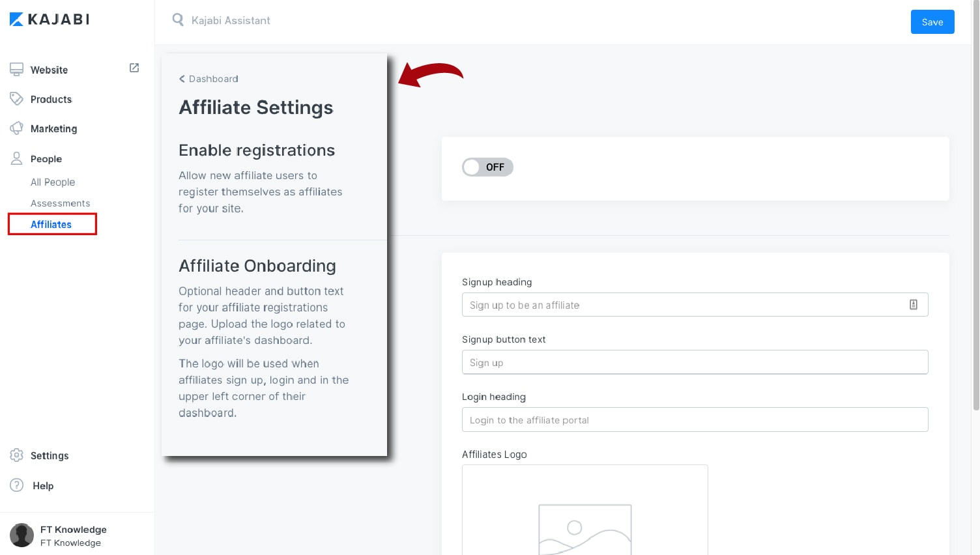
Task: Click the Products tag icon
Action: tap(16, 99)
